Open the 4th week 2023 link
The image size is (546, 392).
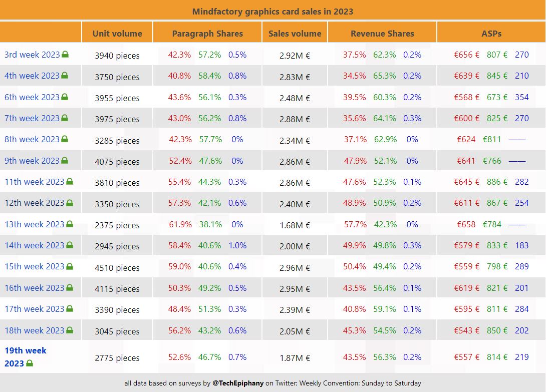coord(32,76)
